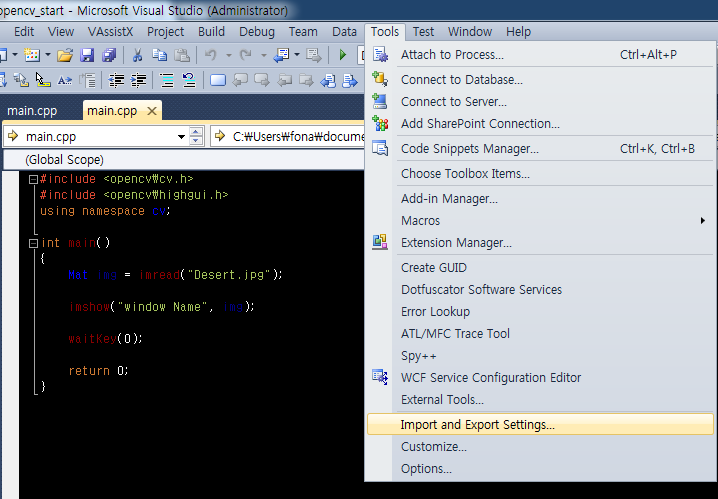
Task: Click the Open File folder icon
Action: pyautogui.click(x=65, y=55)
